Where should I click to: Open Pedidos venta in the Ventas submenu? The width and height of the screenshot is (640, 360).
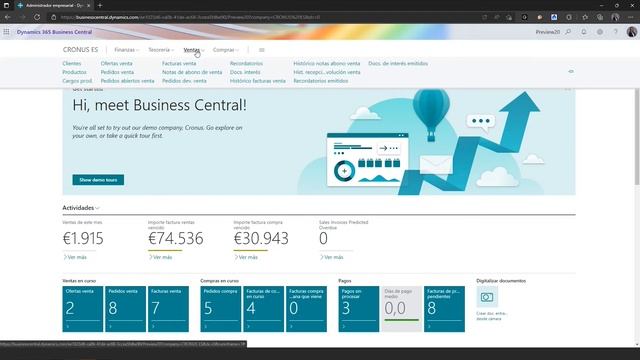point(117,72)
